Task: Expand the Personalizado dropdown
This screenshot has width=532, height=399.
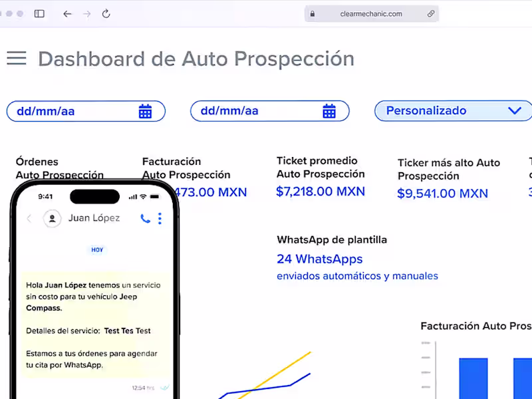Action: pyautogui.click(x=452, y=110)
